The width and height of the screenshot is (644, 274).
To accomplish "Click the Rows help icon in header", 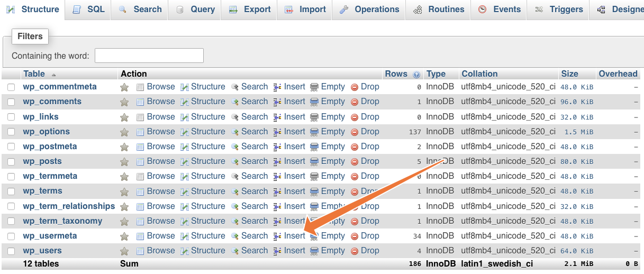I will point(416,75).
